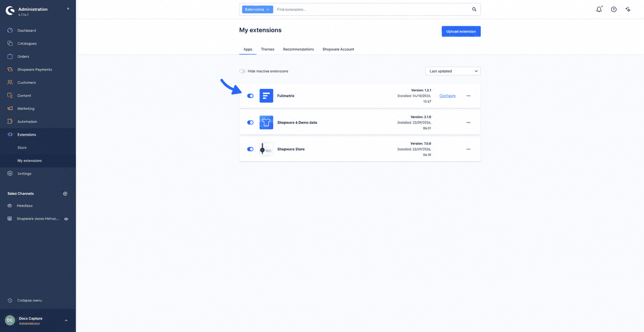Viewport: 644px width, 332px height.
Task: Deactivate the Shopware 6 Demo data toggle
Action: click(250, 122)
